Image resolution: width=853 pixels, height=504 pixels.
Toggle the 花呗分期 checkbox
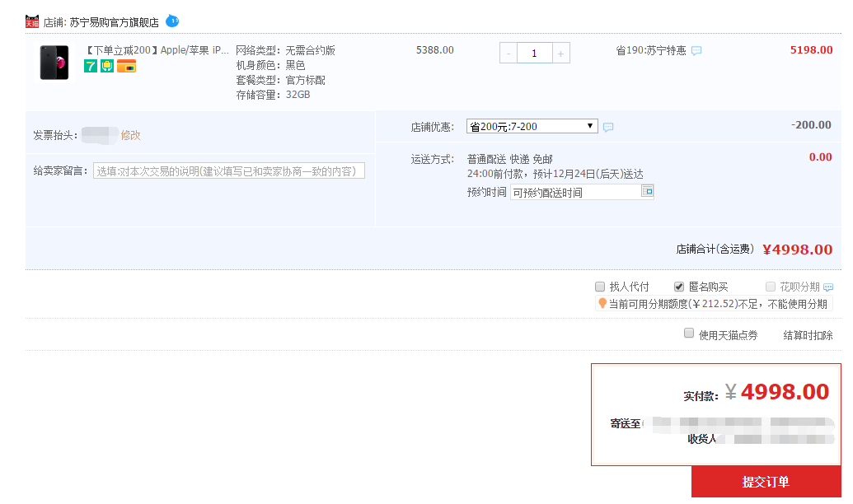point(771,287)
